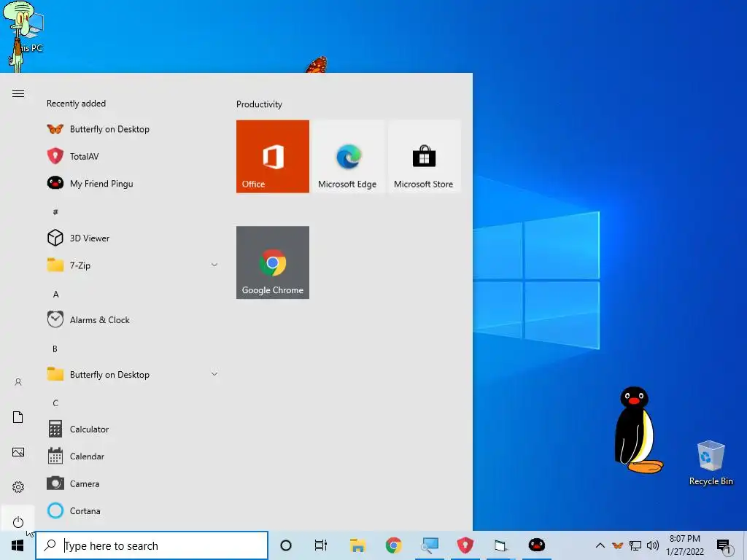The width and height of the screenshot is (747, 560).
Task: Open Chrome from the taskbar
Action: click(393, 545)
